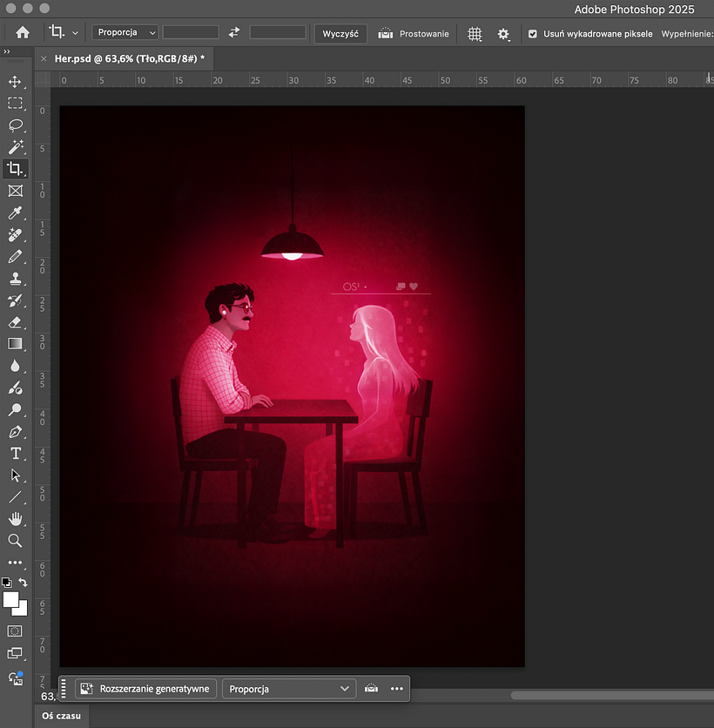Image resolution: width=714 pixels, height=728 pixels.
Task: Select the Type tool
Action: tap(15, 454)
